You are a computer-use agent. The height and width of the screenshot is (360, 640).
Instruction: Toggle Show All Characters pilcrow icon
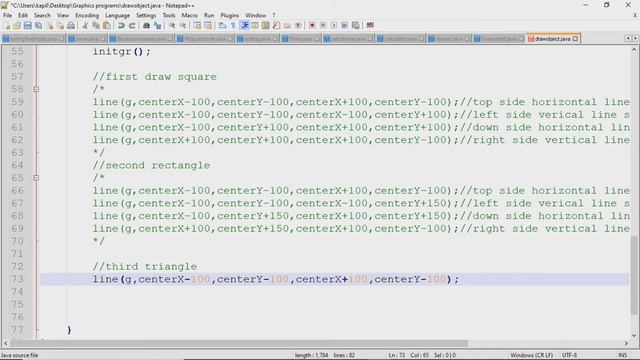[233, 26]
